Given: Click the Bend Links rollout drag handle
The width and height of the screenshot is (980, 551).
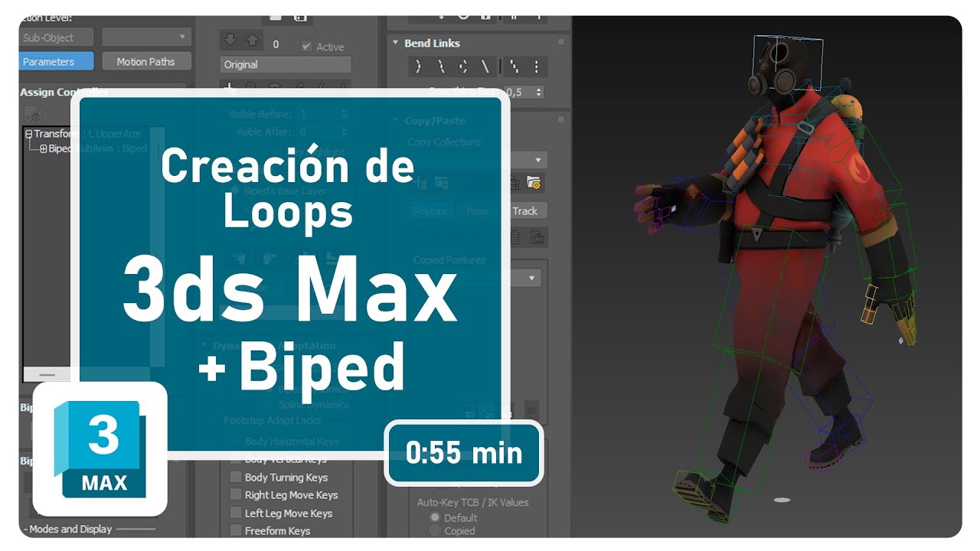Looking at the screenshot, I should 561,43.
